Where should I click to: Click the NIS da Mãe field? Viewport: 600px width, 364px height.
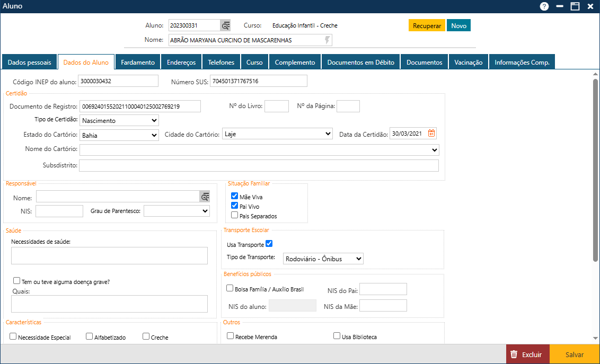[383, 306]
